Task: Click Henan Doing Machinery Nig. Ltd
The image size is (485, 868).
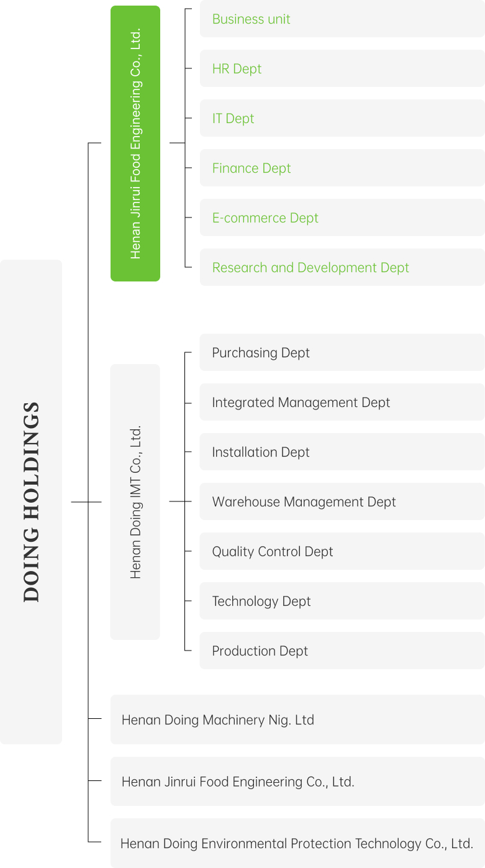Action: tap(297, 720)
